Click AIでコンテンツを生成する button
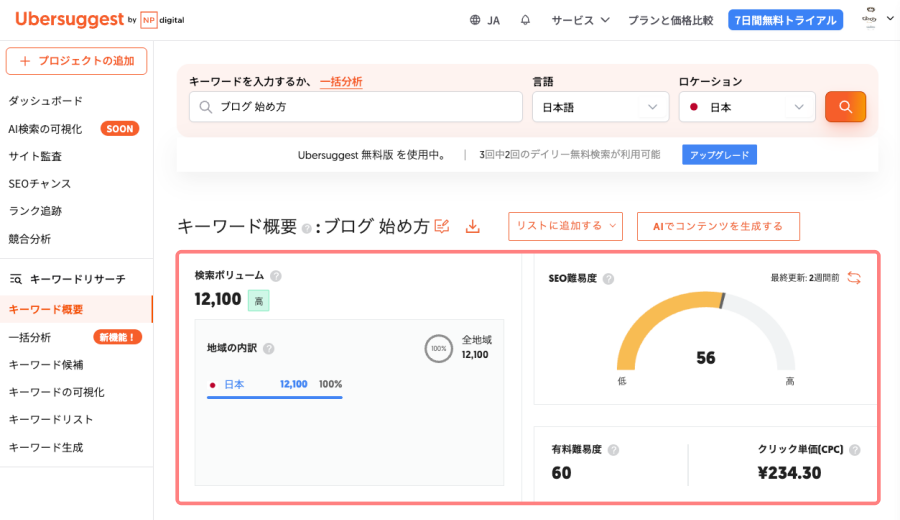The image size is (900, 520). [718, 226]
